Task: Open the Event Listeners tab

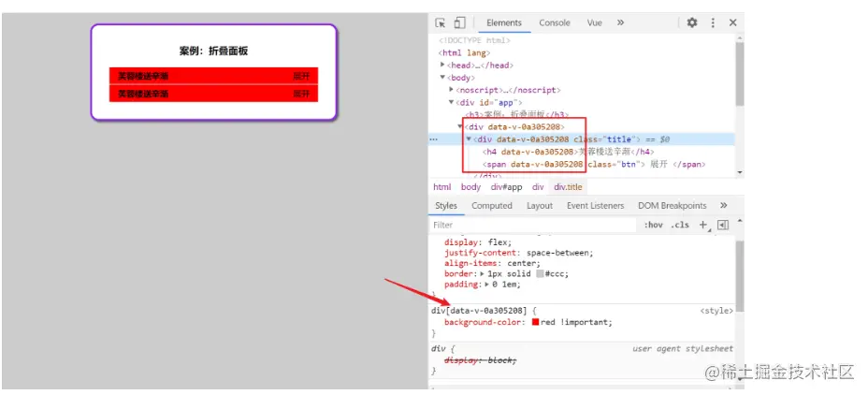Action: pos(595,206)
